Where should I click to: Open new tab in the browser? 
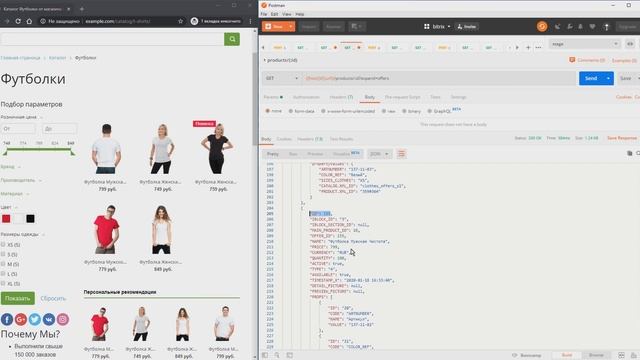tap(82, 9)
